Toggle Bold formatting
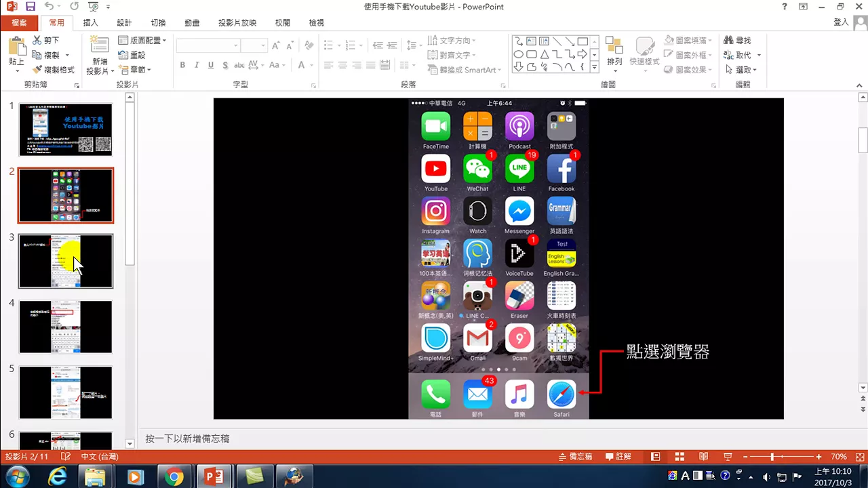The image size is (868, 488). [x=182, y=66]
